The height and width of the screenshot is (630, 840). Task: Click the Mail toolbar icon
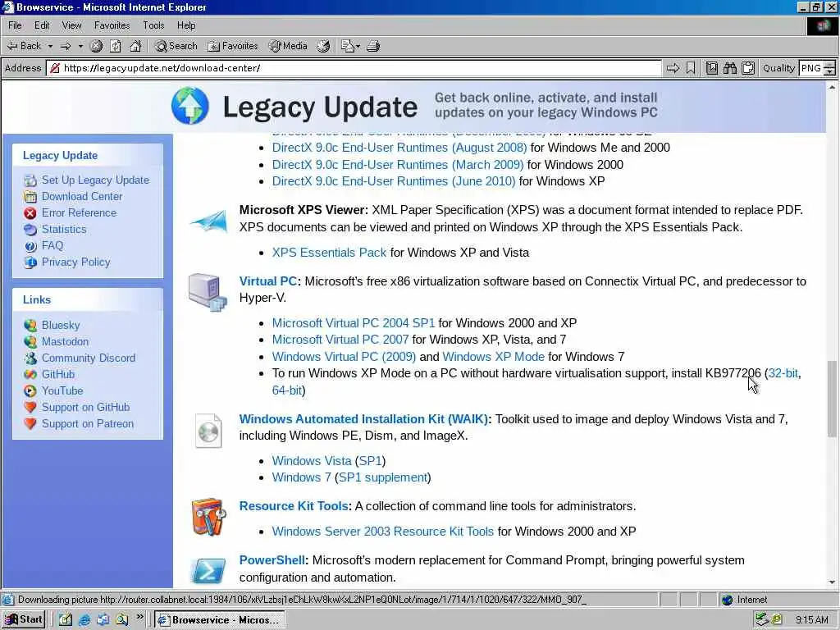point(347,46)
